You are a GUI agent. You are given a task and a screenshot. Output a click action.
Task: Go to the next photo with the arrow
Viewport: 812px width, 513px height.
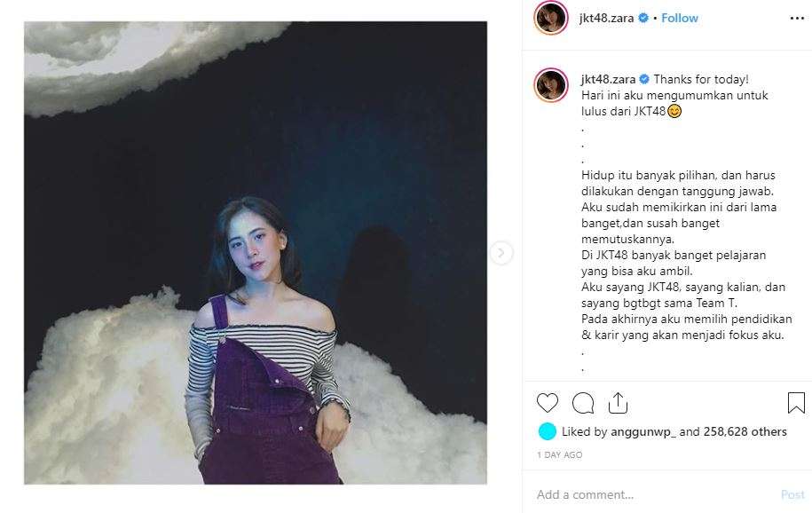tap(501, 253)
